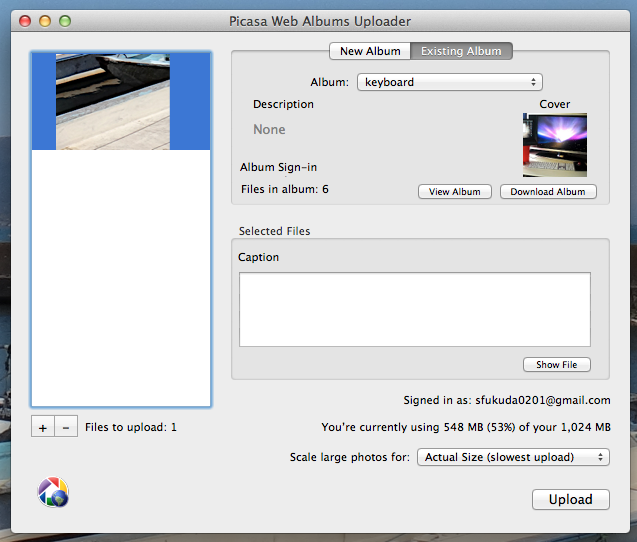Switch to the New Album tab

click(x=370, y=51)
